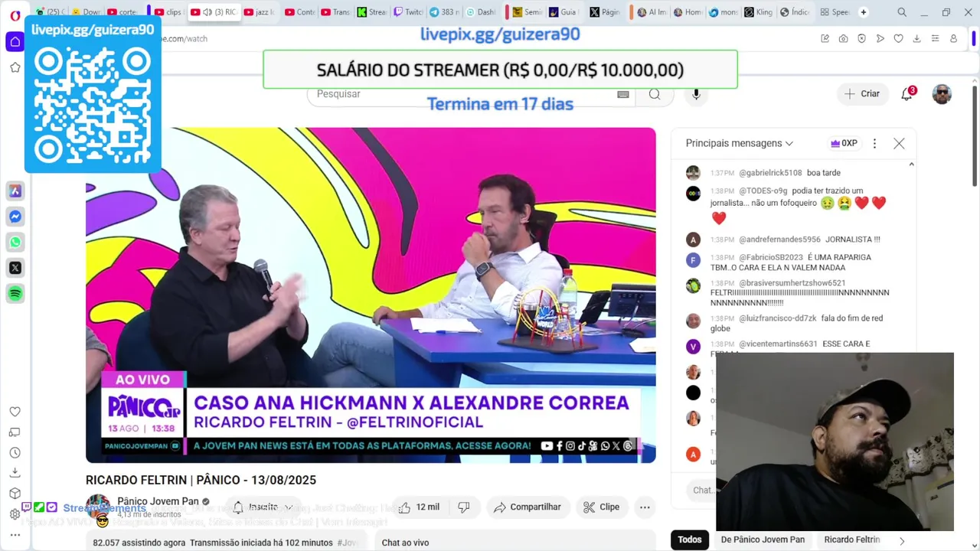This screenshot has height=551, width=980.
Task: Expand Principais mensagens chat filter
Action: point(740,143)
